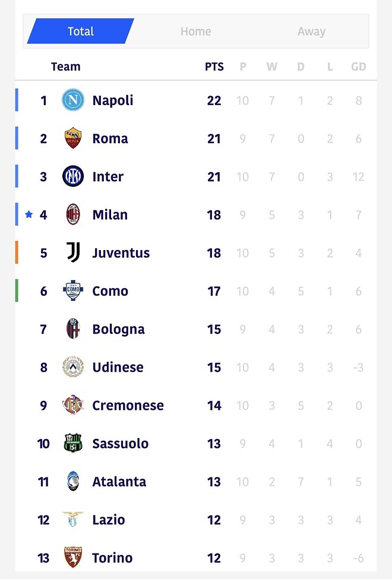
Task: Click the W wins column header
Action: click(271, 67)
